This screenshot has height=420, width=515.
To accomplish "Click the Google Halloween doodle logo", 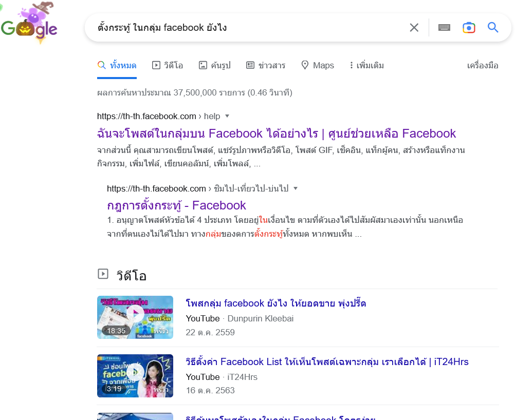I will click(29, 23).
